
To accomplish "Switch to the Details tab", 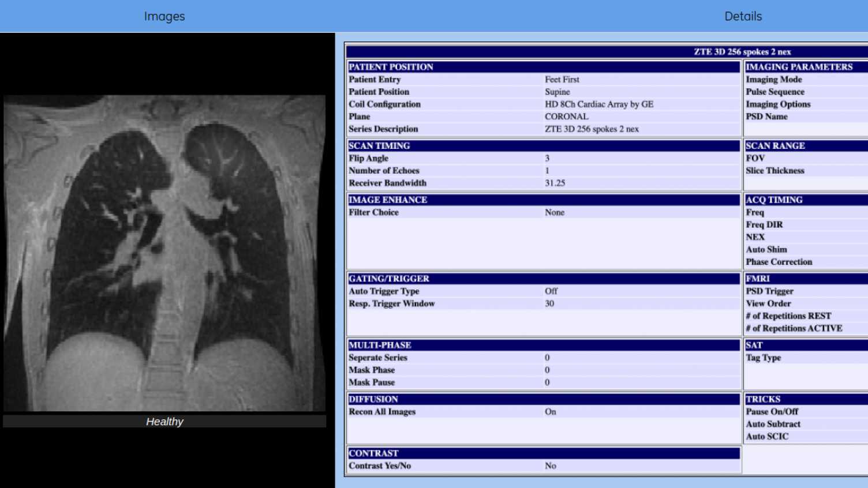I will coord(742,16).
